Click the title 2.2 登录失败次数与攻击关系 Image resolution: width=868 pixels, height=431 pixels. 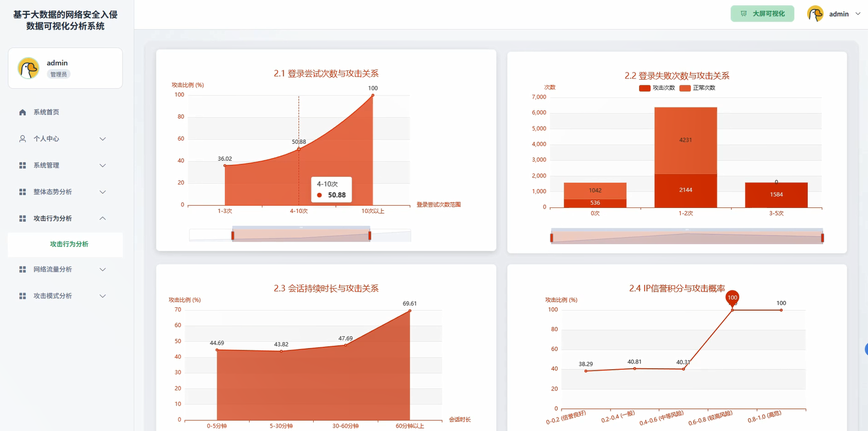[x=677, y=75]
